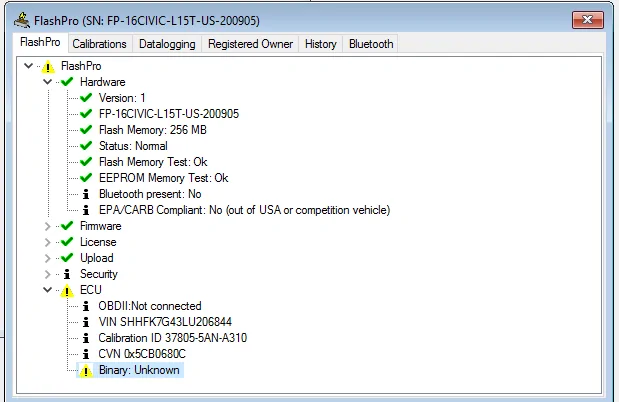Click the green check beside Upload
Screen dimensions: 619x402
pos(67,258)
